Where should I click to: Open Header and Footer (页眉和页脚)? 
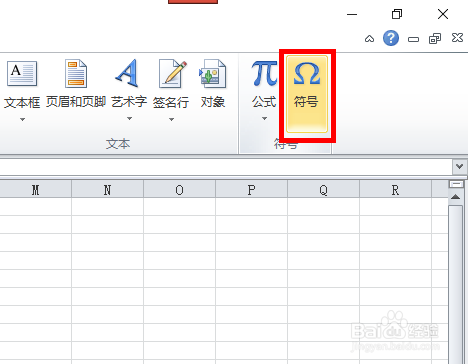pos(76,83)
